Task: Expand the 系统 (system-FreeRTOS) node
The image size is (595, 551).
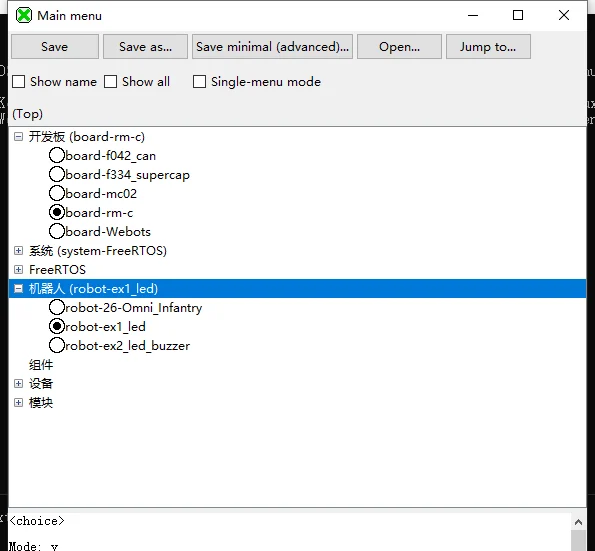Action: 18,250
